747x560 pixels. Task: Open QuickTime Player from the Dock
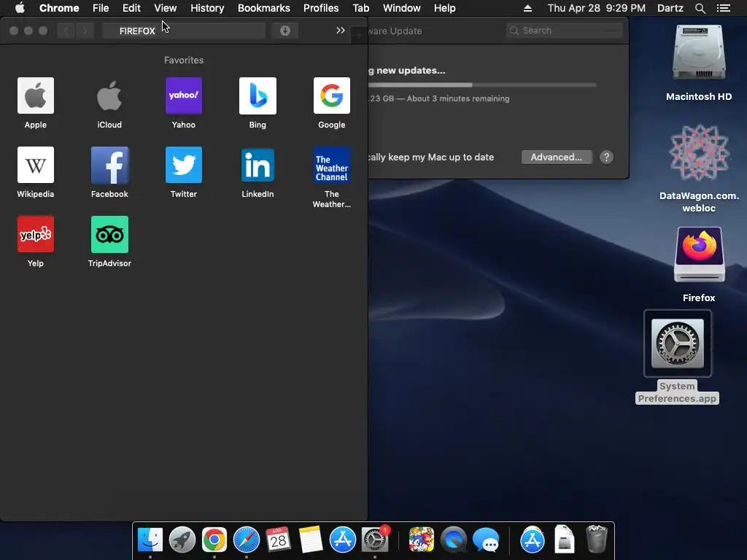(454, 540)
